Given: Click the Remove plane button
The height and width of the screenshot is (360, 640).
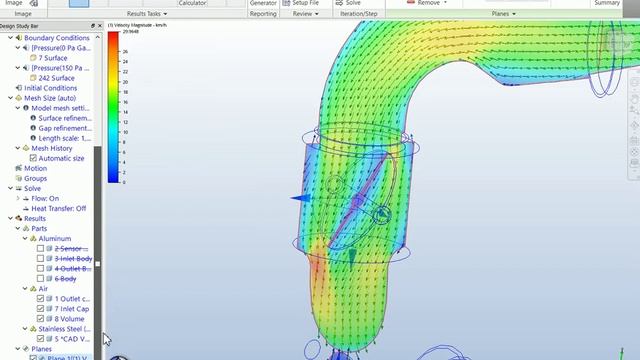Looking at the screenshot, I should (423, 2).
